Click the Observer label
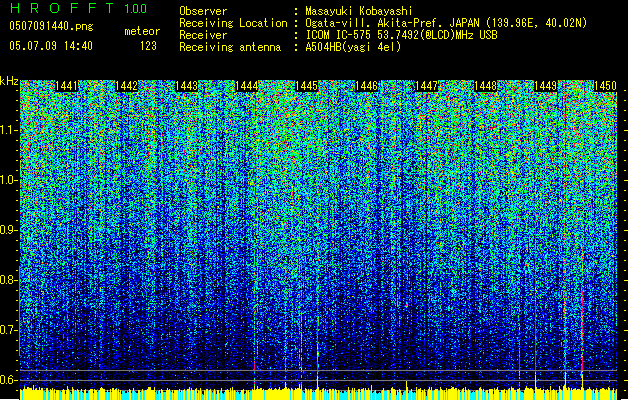Image resolution: width=629 pixels, height=400 pixels. point(203,11)
